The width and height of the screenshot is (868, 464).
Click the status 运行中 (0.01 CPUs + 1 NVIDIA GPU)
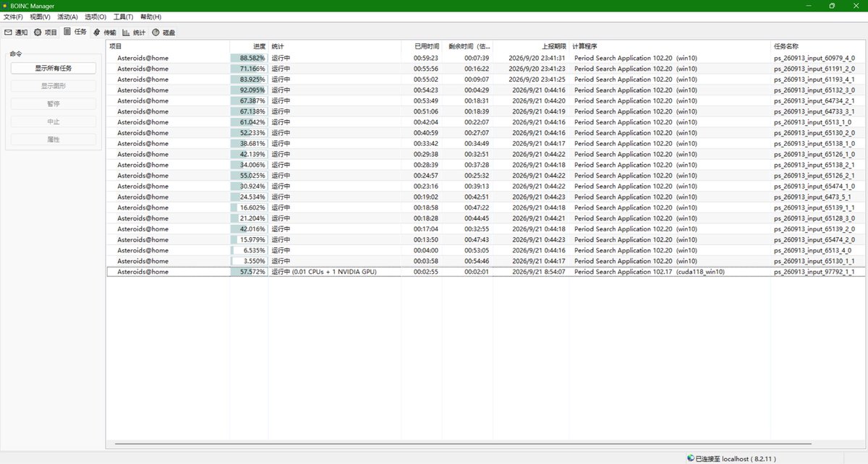324,272
